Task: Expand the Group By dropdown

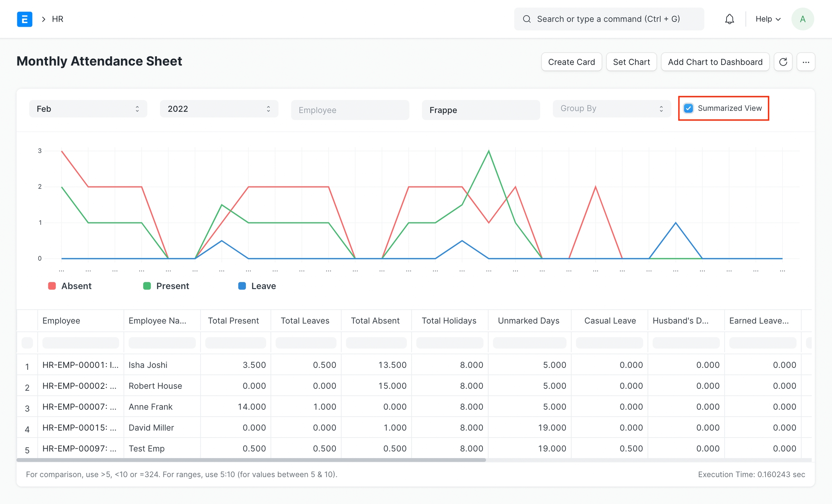Action: 611,109
